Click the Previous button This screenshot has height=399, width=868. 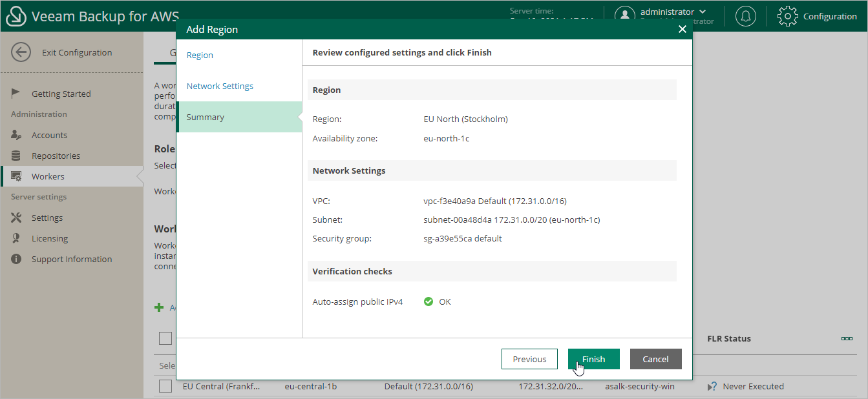click(529, 359)
